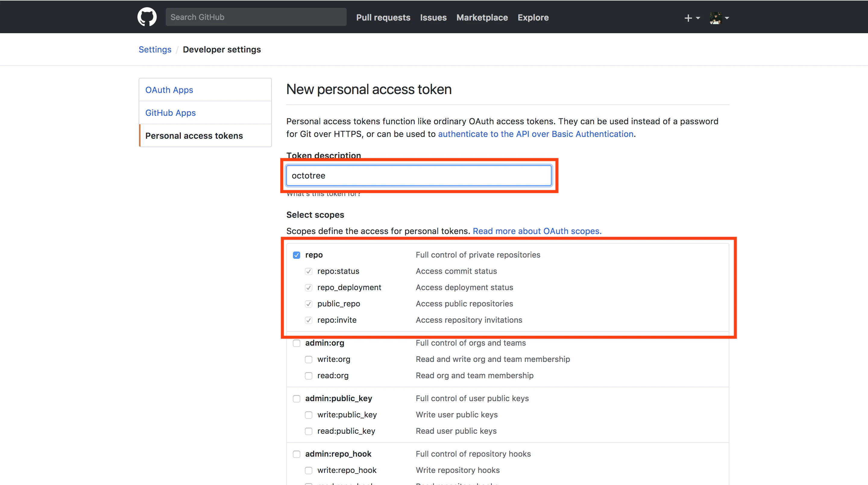Screen dimensions: 868x485
Task: Focus the Token description input field
Action: 419,175
